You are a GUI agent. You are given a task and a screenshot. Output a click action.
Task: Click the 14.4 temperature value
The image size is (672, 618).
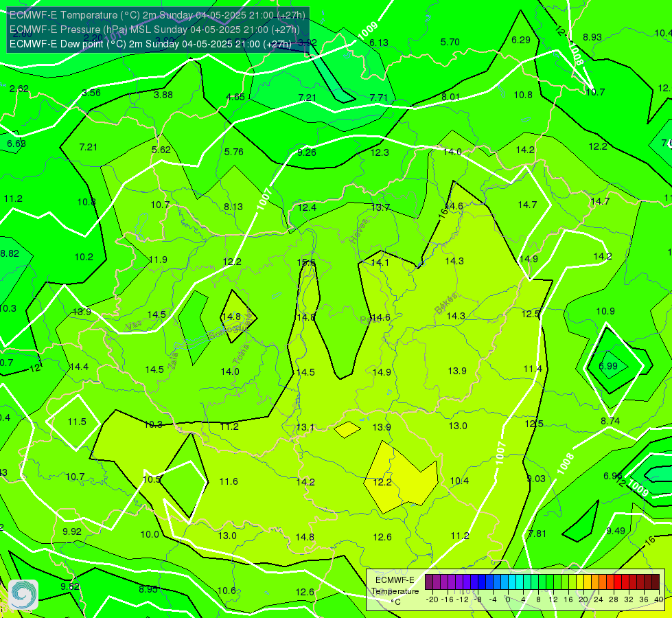[79, 367]
